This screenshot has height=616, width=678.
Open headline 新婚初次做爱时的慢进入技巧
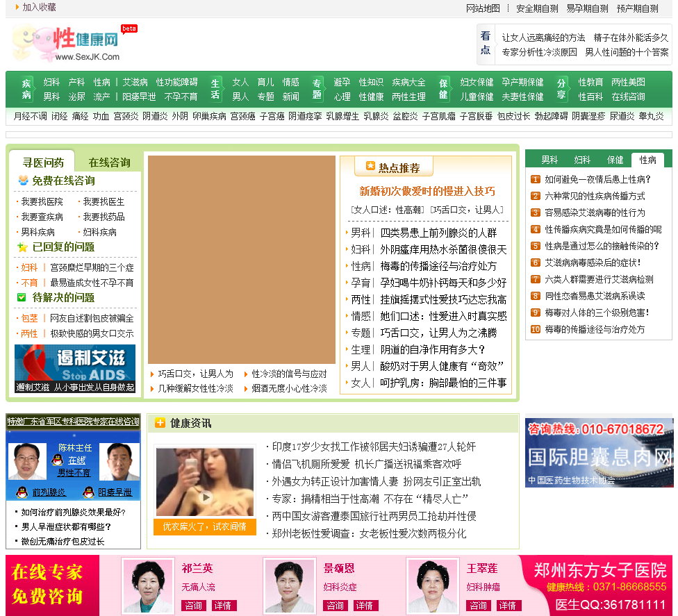pyautogui.click(x=427, y=191)
